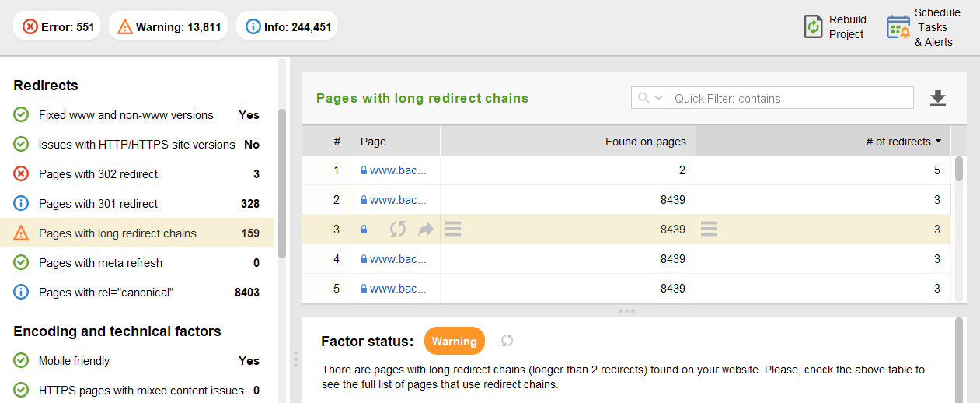
Task: Click the # column header
Action: coord(337,142)
